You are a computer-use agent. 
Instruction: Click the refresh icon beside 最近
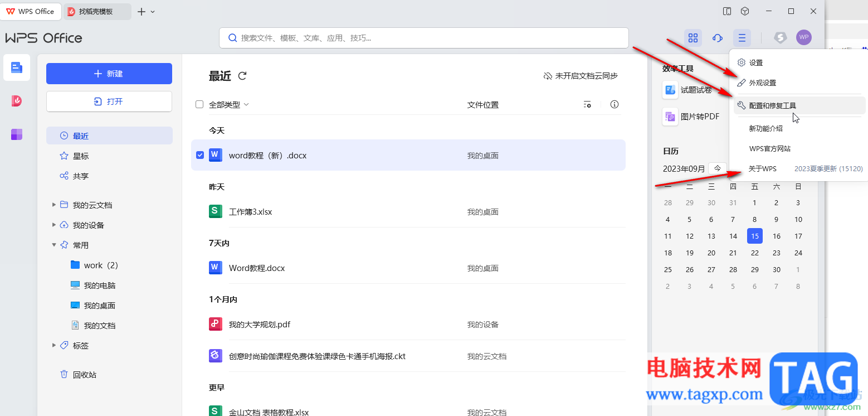tap(242, 76)
